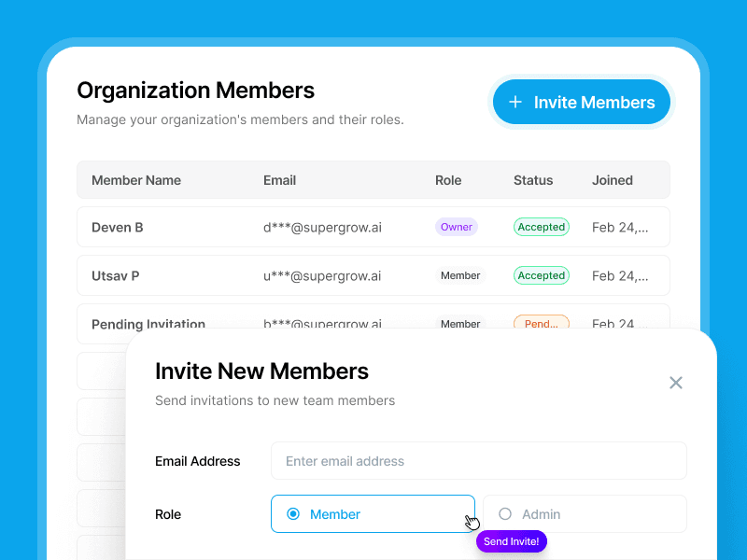Image resolution: width=747 pixels, height=560 pixels.
Task: Select the Member Name column header
Action: [x=136, y=180]
